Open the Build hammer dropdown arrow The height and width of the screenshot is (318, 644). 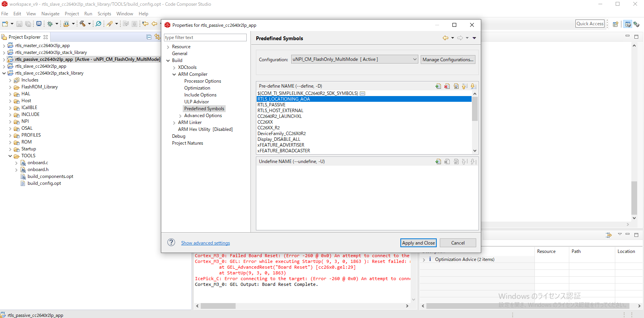[89, 24]
